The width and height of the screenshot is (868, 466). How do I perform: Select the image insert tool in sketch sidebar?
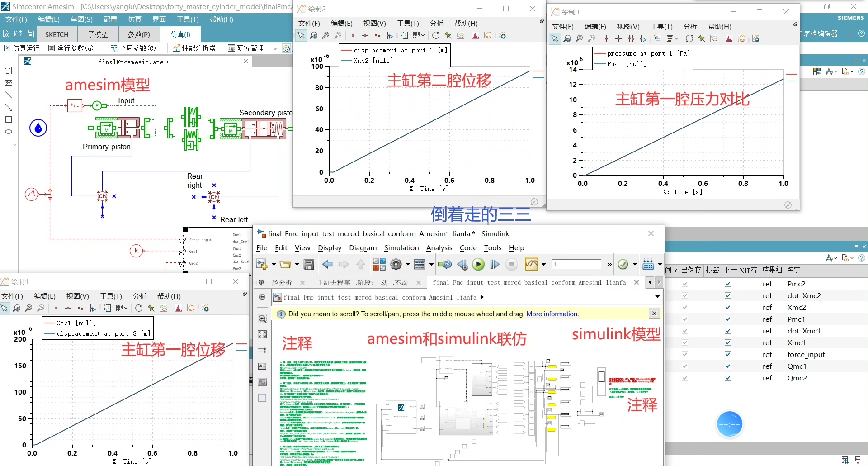pyautogui.click(x=9, y=83)
